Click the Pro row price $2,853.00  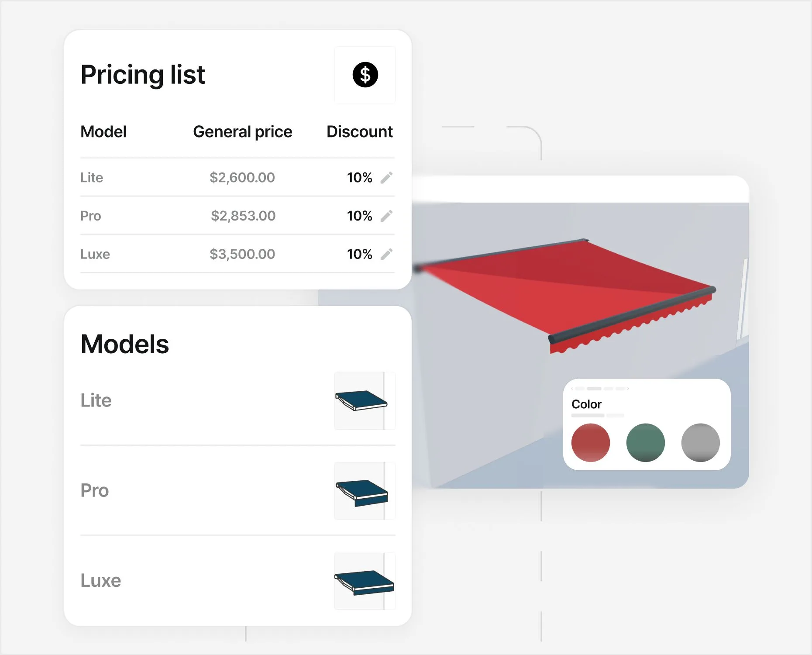point(243,216)
